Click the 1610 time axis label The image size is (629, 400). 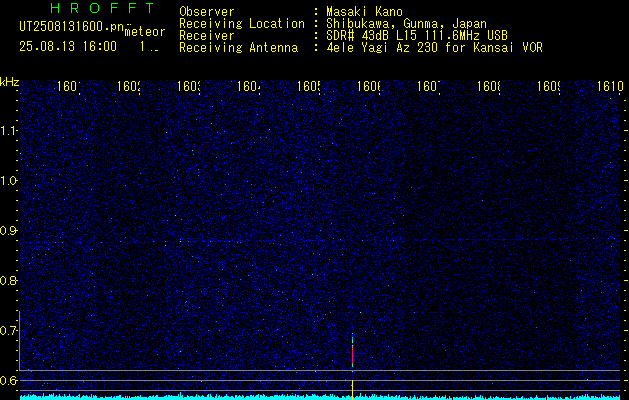pyautogui.click(x=610, y=86)
